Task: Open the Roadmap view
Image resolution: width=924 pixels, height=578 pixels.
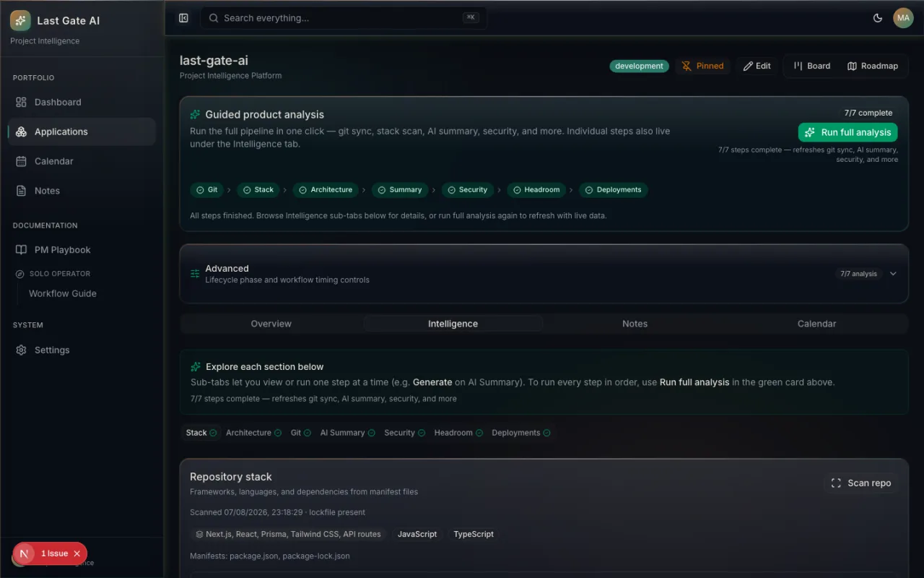Action: pyautogui.click(x=873, y=66)
